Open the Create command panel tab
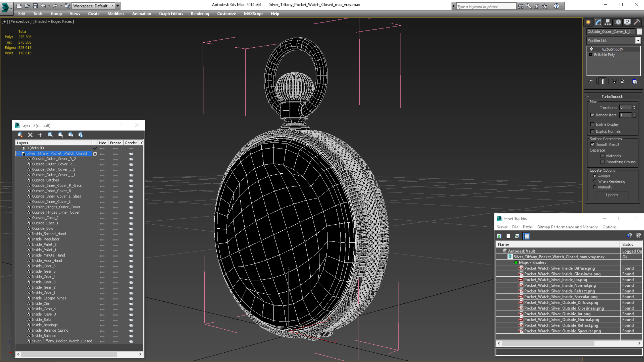The image size is (644, 362). point(588,22)
